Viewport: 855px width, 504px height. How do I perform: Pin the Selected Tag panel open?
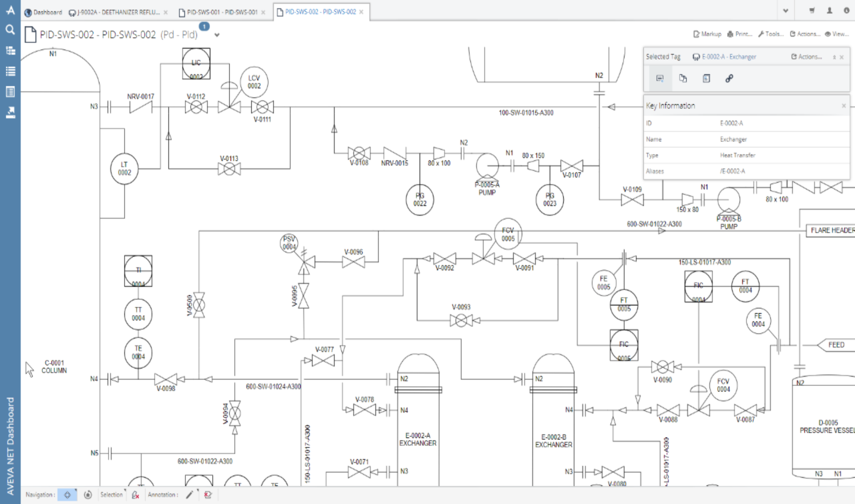click(x=834, y=57)
